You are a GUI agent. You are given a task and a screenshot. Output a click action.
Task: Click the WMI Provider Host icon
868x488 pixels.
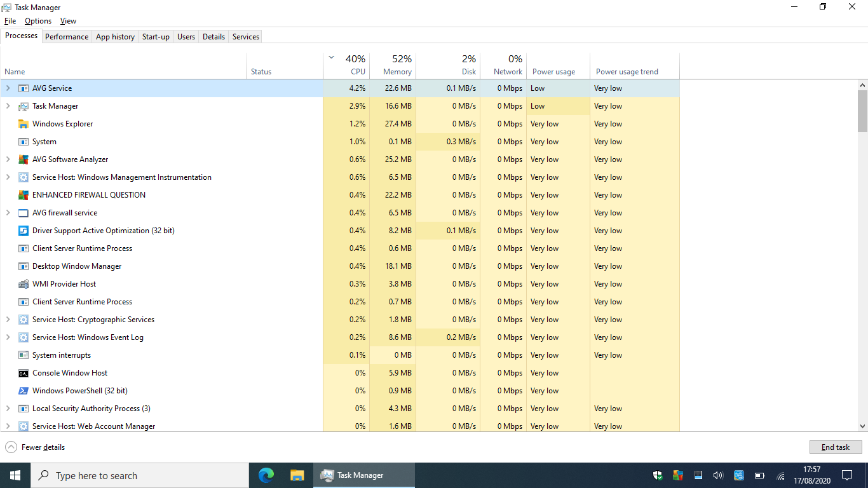click(x=24, y=284)
